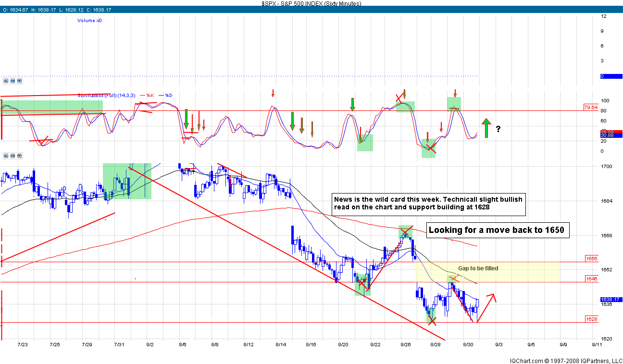The image size is (623, 364).
Task: Select the large green up arrow beside question mark
Action: tap(486, 128)
